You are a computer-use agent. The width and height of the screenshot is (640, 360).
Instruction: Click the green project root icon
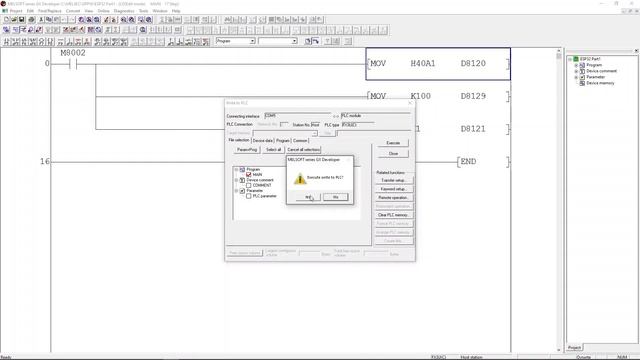(576, 59)
